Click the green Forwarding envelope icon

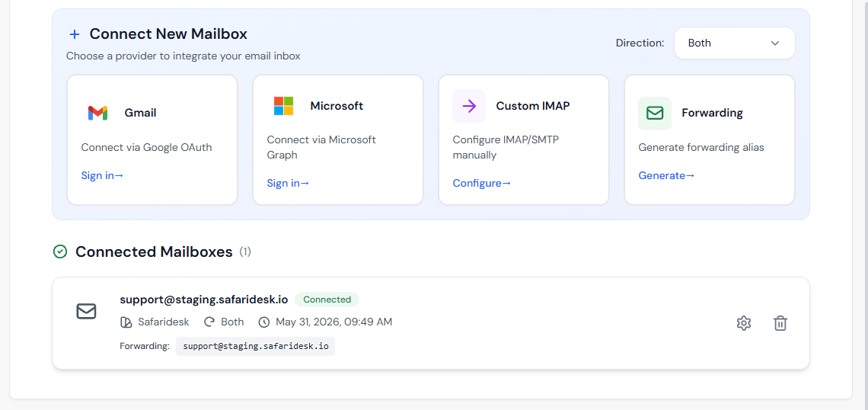655,113
